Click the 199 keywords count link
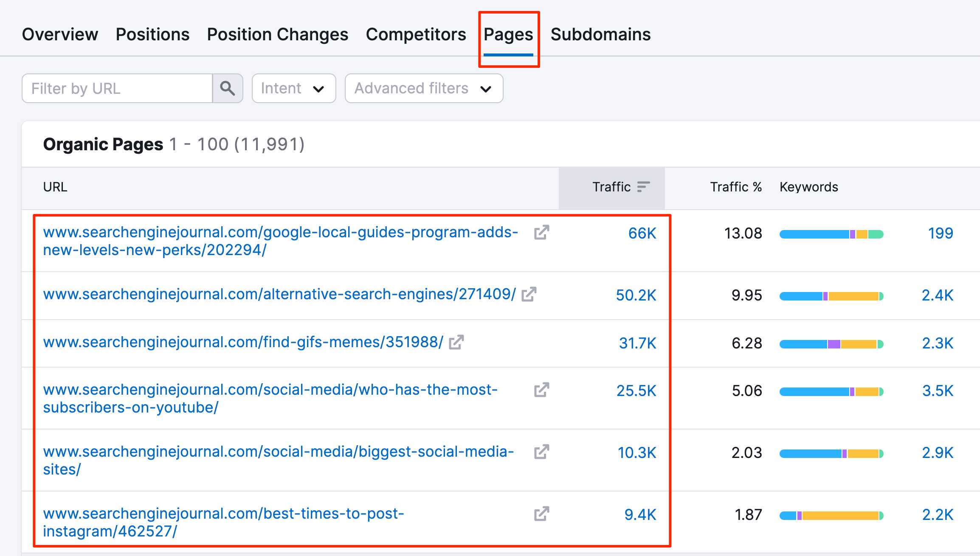The width and height of the screenshot is (980, 556). click(940, 233)
